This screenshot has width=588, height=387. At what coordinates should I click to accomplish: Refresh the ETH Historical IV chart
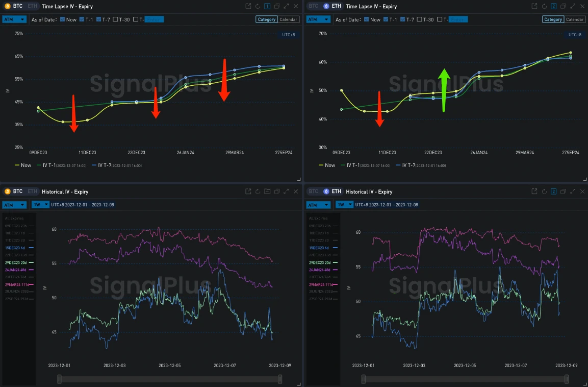click(x=544, y=191)
